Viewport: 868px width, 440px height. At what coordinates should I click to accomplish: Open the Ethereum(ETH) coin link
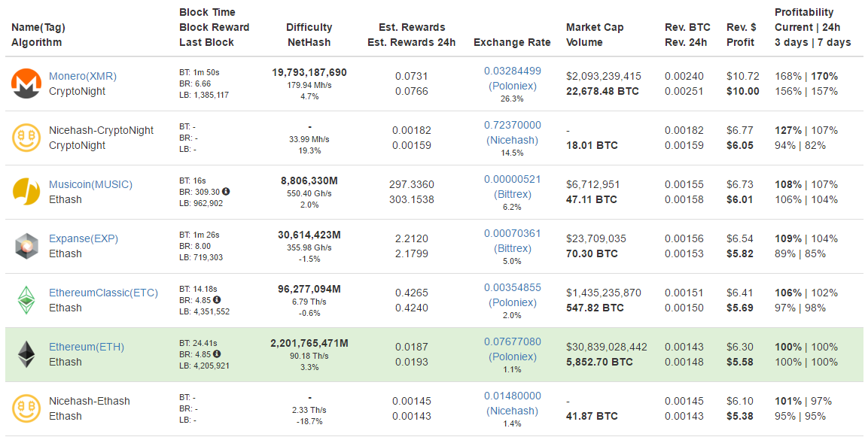[x=87, y=347]
